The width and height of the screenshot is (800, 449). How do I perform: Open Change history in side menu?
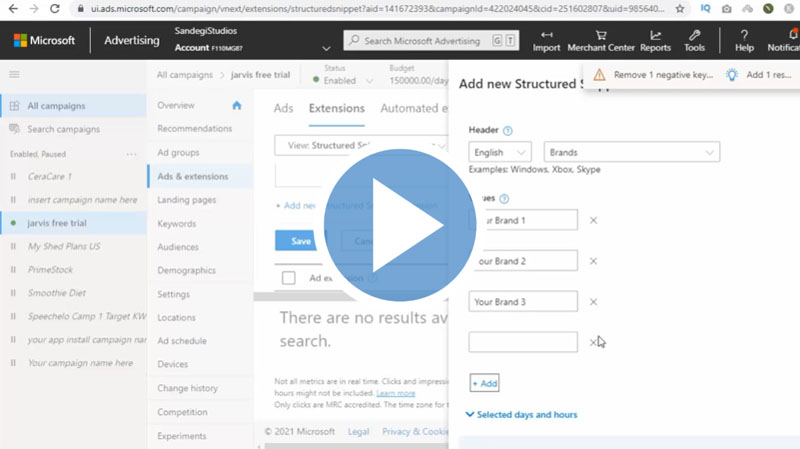pyautogui.click(x=187, y=388)
